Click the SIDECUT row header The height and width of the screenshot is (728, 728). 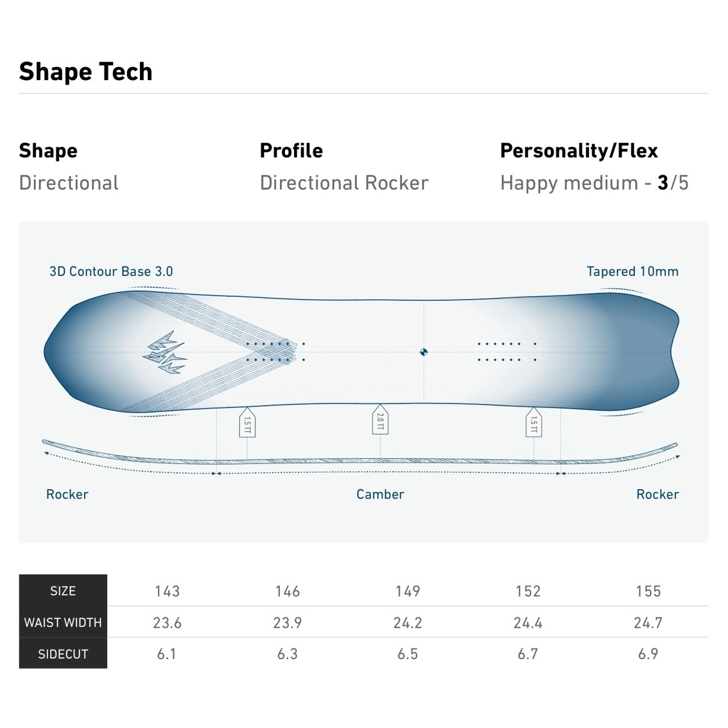pyautogui.click(x=63, y=654)
